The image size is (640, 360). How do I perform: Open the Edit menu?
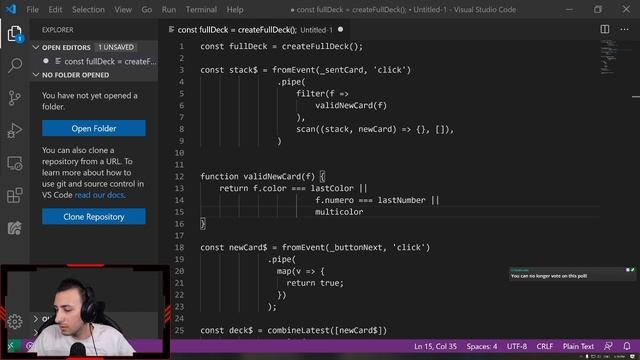55,9
